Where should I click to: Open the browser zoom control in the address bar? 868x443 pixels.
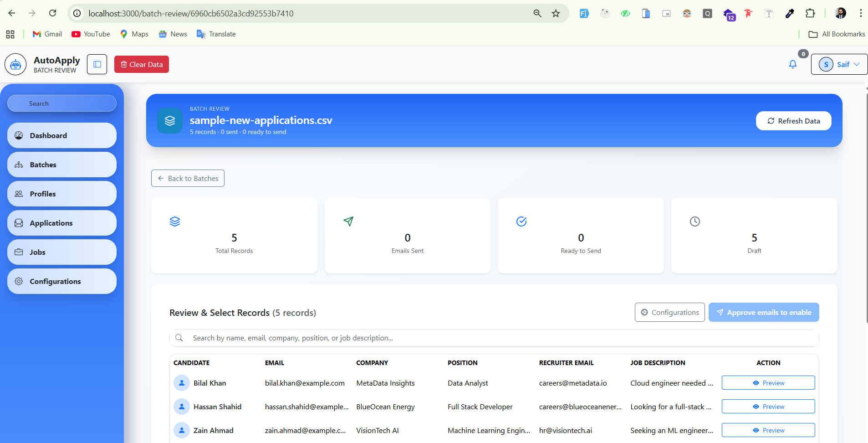[537, 13]
